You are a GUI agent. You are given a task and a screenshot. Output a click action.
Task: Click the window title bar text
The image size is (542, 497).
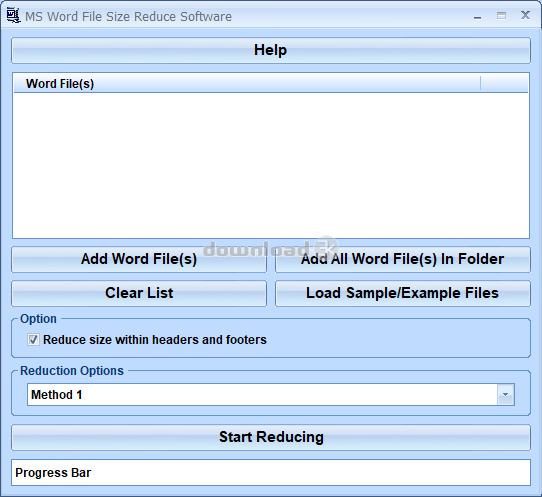(x=128, y=17)
